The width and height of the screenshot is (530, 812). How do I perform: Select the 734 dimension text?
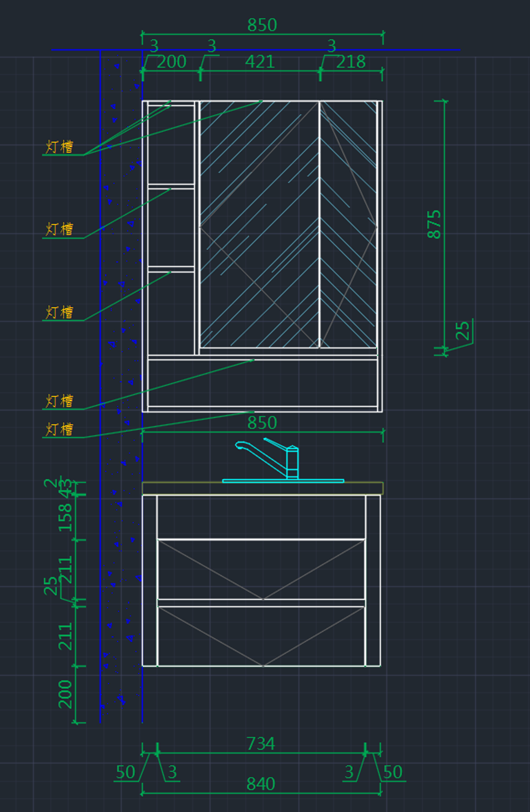261,744
